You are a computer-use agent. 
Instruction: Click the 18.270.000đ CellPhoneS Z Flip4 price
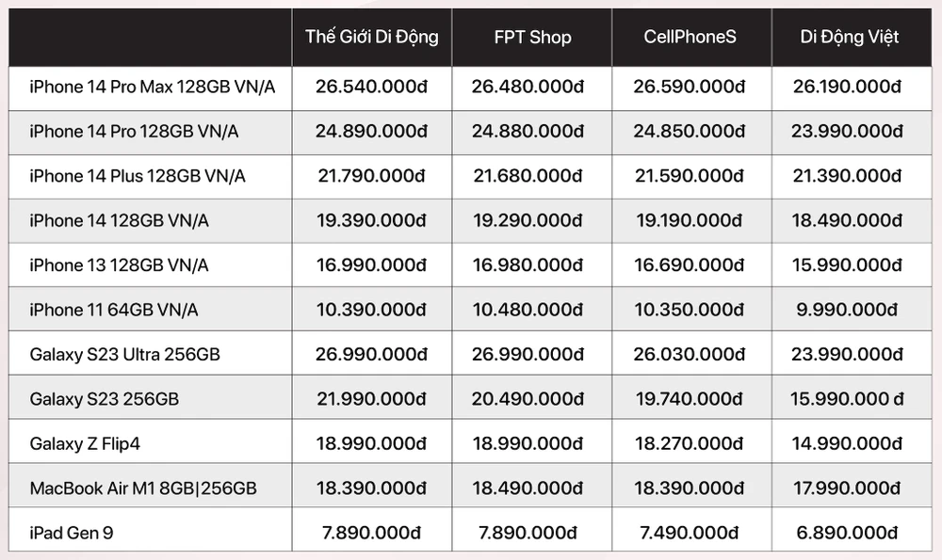(690, 443)
